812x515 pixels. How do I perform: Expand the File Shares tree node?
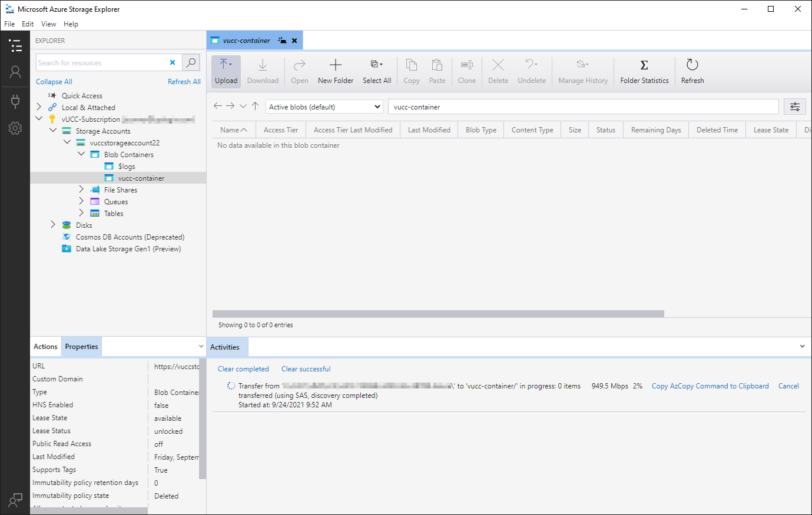(81, 190)
